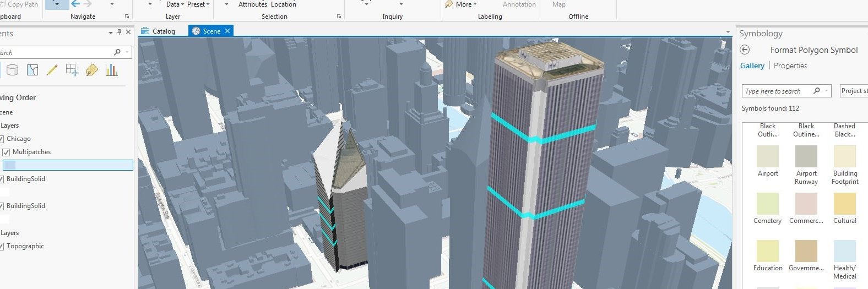The width and height of the screenshot is (868, 289).
Task: Go to previous extent with back arrow
Action: 75,4
